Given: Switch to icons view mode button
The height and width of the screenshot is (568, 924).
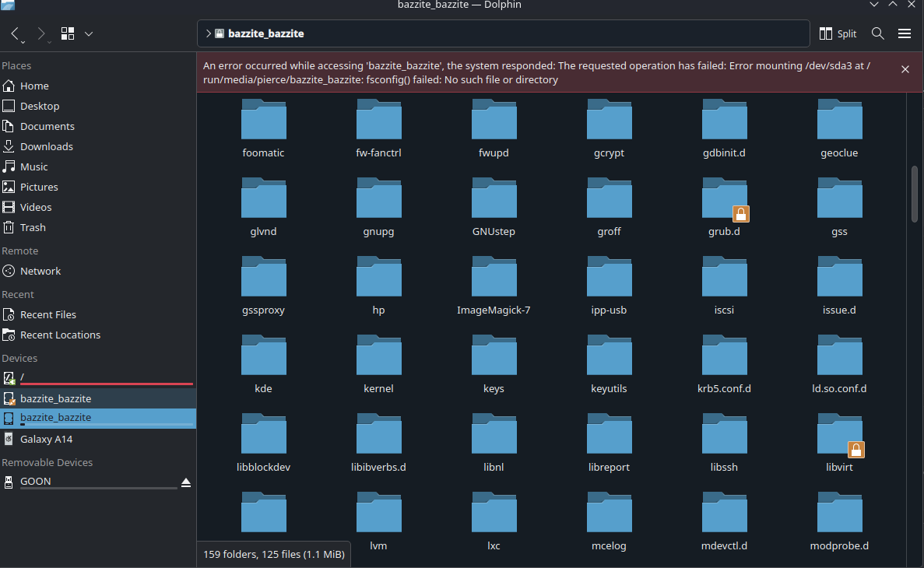Looking at the screenshot, I should 68,33.
